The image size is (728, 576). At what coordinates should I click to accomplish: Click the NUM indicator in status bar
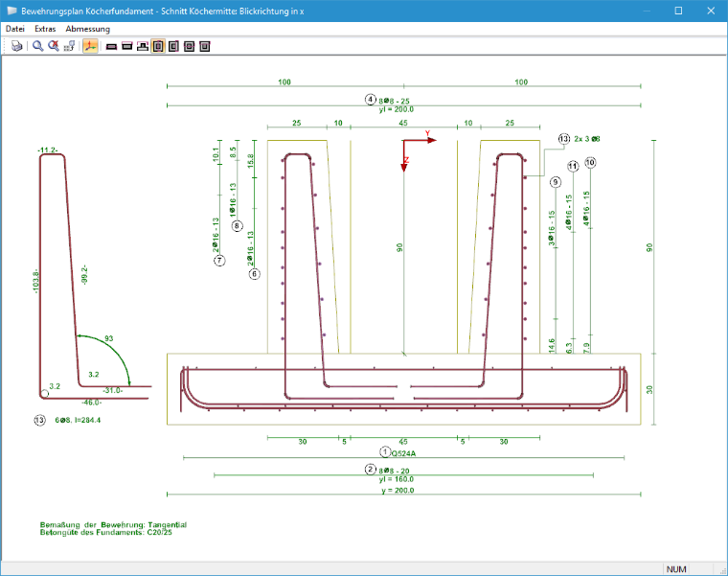tap(676, 569)
